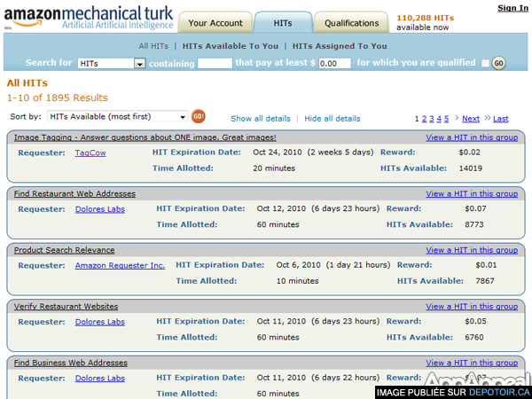Image resolution: width=532 pixels, height=399 pixels.
Task: Go to results page 5
Action: pos(447,119)
